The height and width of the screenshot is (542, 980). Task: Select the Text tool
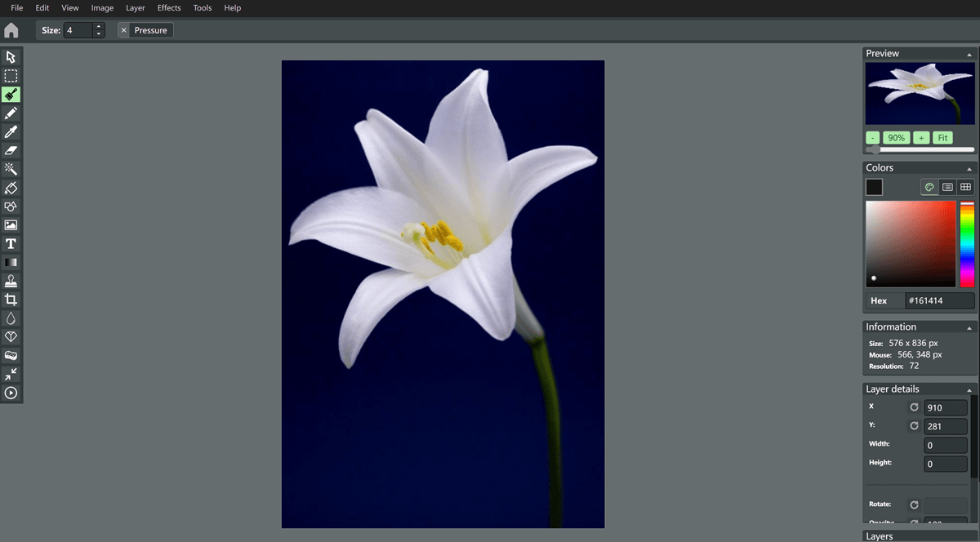click(11, 244)
